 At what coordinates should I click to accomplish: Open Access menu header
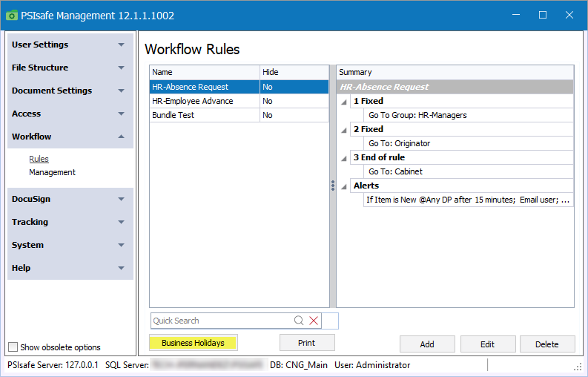click(x=70, y=114)
